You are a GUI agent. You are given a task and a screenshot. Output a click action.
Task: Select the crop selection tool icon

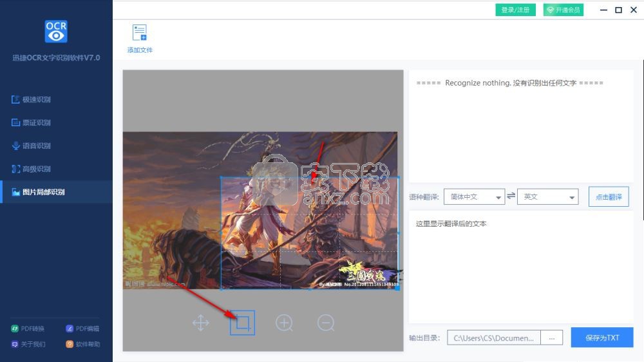pos(242,323)
